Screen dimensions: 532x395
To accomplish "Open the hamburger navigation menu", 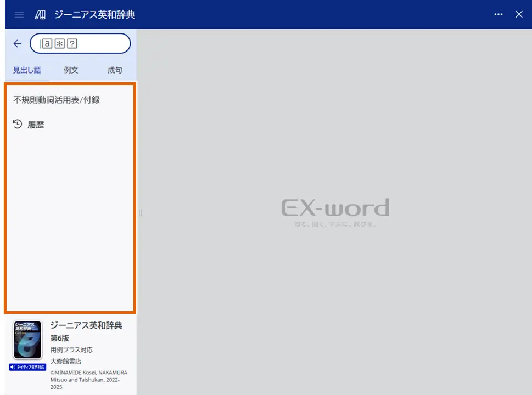I will point(19,14).
